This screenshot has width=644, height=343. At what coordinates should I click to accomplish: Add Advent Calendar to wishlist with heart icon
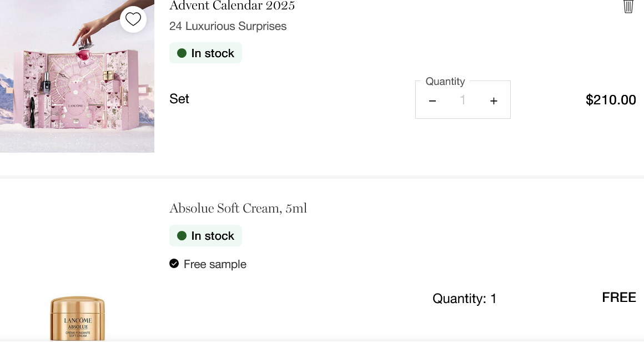[x=133, y=19]
